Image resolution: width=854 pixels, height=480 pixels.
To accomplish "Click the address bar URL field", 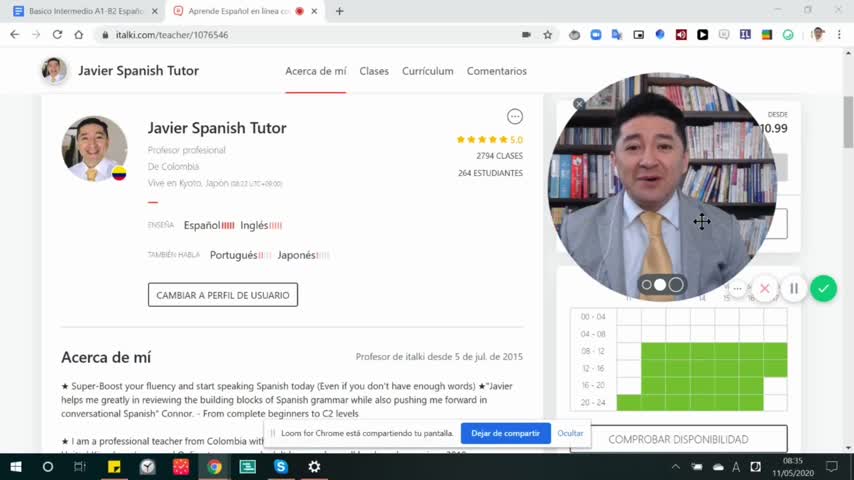I will click(x=305, y=34).
